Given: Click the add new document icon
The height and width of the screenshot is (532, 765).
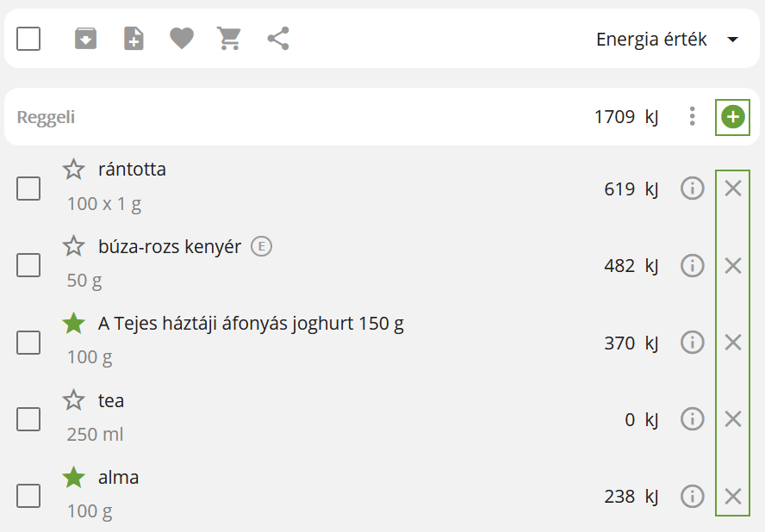Looking at the screenshot, I should coord(134,39).
